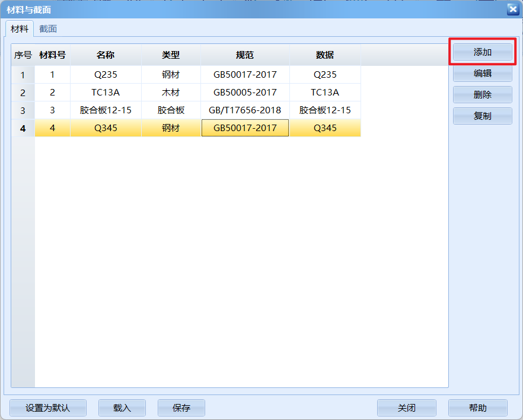Open 帮助 (Help)
523x420 pixels.
pos(477,408)
